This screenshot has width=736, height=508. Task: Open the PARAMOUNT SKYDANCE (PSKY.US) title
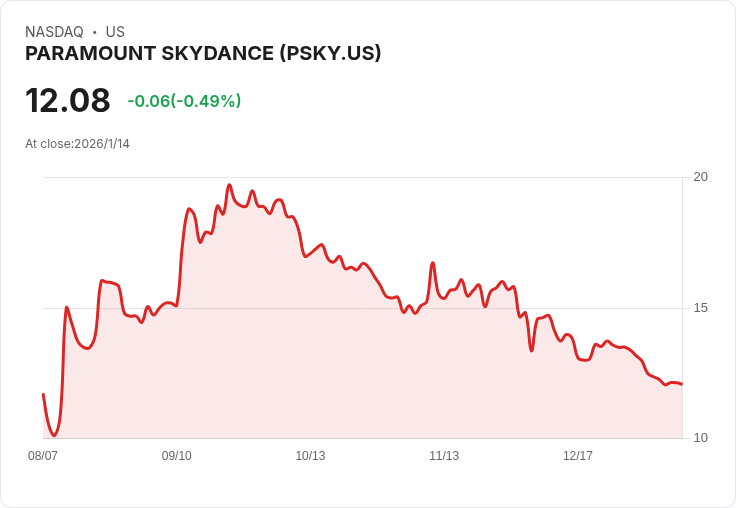203,54
